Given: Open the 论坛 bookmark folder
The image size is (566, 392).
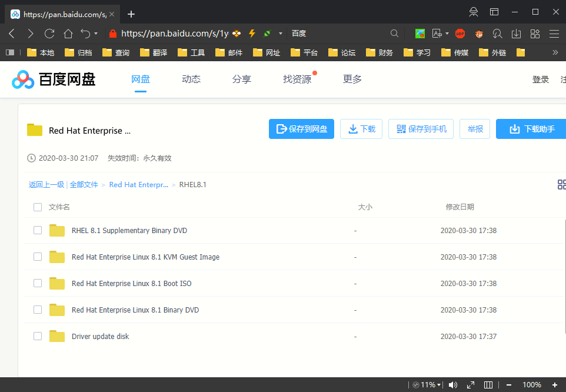Looking at the screenshot, I should point(342,53).
